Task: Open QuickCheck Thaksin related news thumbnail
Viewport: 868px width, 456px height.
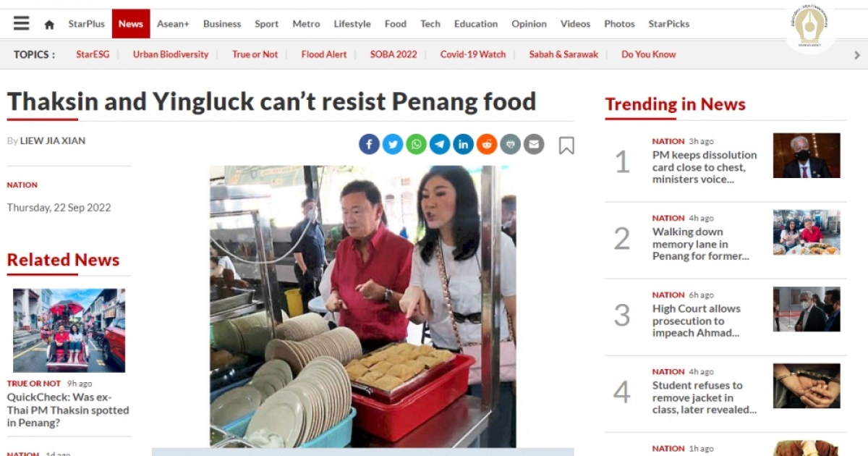Action: tap(69, 330)
